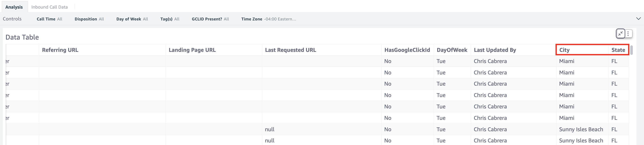This screenshot has width=644, height=145.
Task: Open the Day of Week filter
Action: tap(132, 19)
